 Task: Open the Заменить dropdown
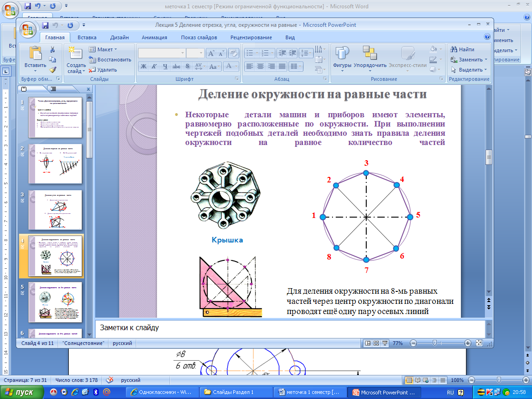[x=469, y=60]
